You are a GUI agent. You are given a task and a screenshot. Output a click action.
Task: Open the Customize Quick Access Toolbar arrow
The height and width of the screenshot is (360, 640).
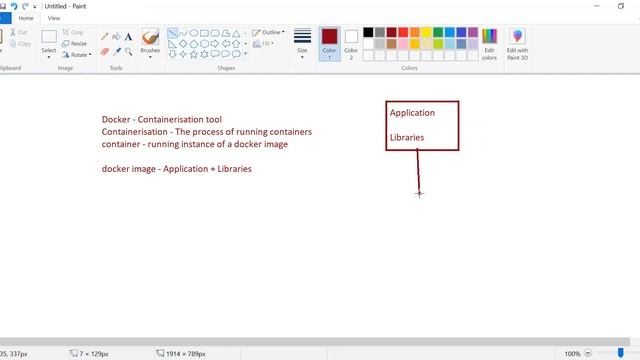point(35,7)
